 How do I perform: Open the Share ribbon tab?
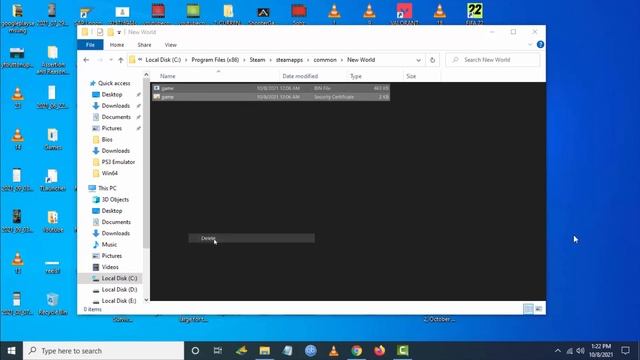pos(144,45)
